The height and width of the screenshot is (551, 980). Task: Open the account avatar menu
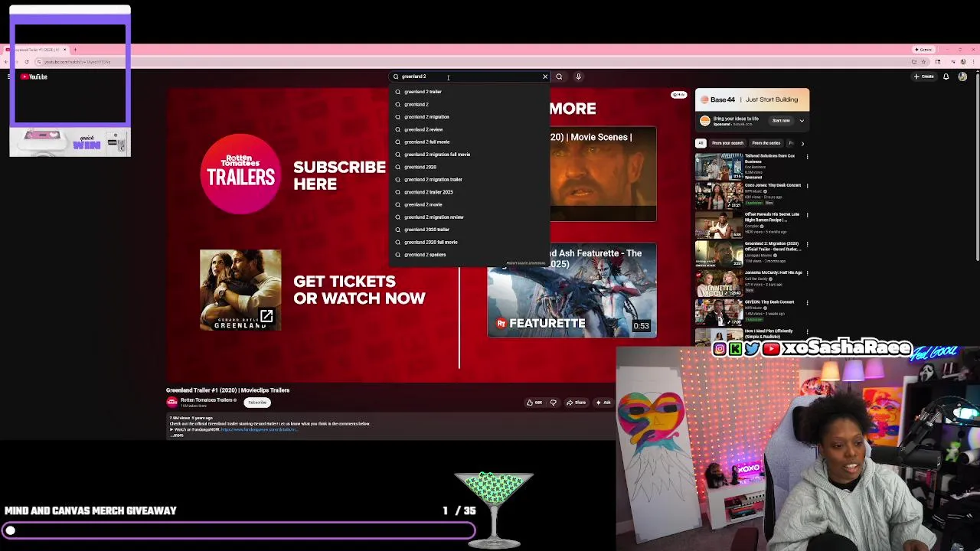coord(962,77)
